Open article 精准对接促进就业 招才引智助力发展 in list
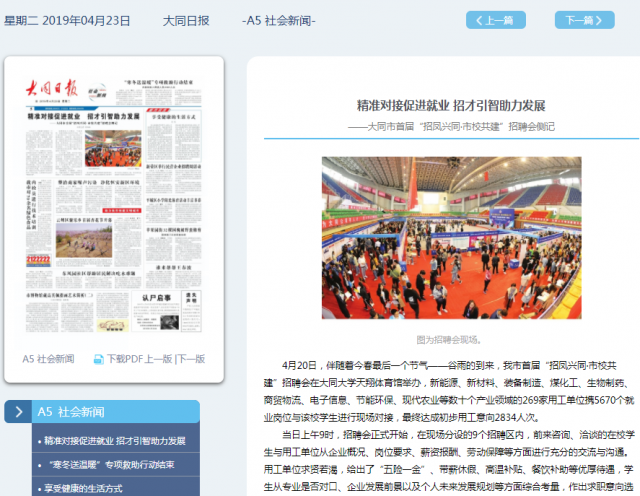Screen dimensions: 640x496 tap(115, 441)
